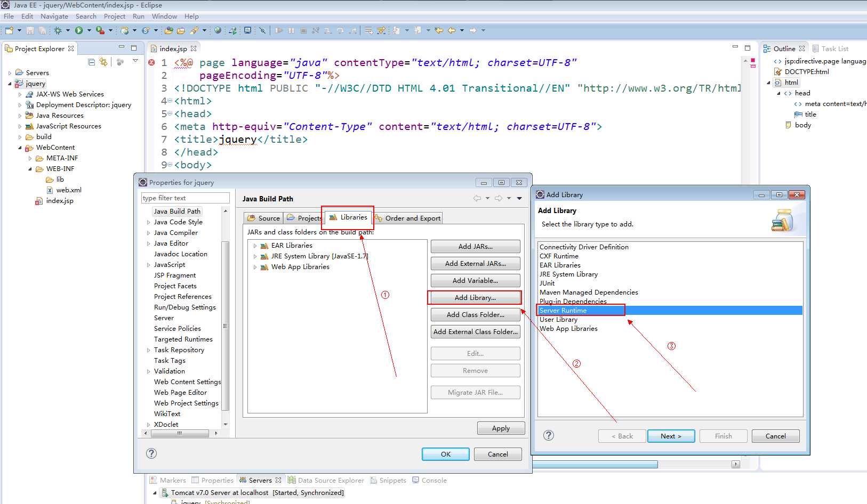Viewport: 867px width, 504px height.
Task: Click Next > in Add Library dialog
Action: point(671,436)
